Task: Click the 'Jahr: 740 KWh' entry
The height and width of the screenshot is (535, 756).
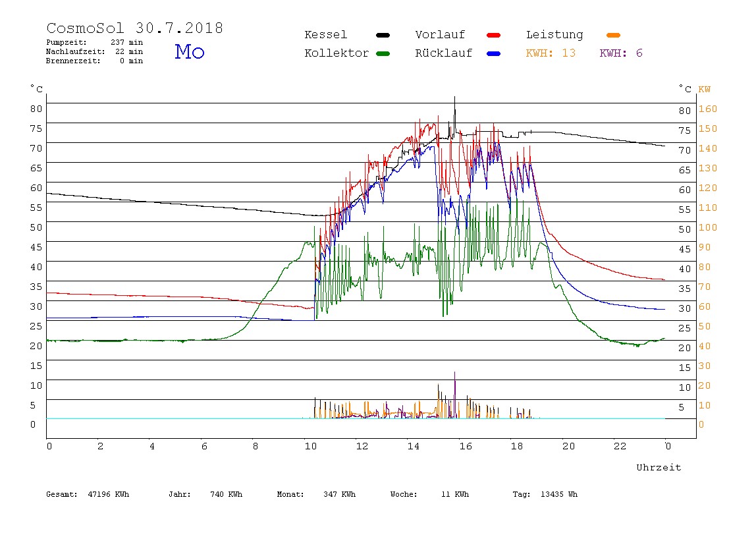Action: tap(205, 494)
